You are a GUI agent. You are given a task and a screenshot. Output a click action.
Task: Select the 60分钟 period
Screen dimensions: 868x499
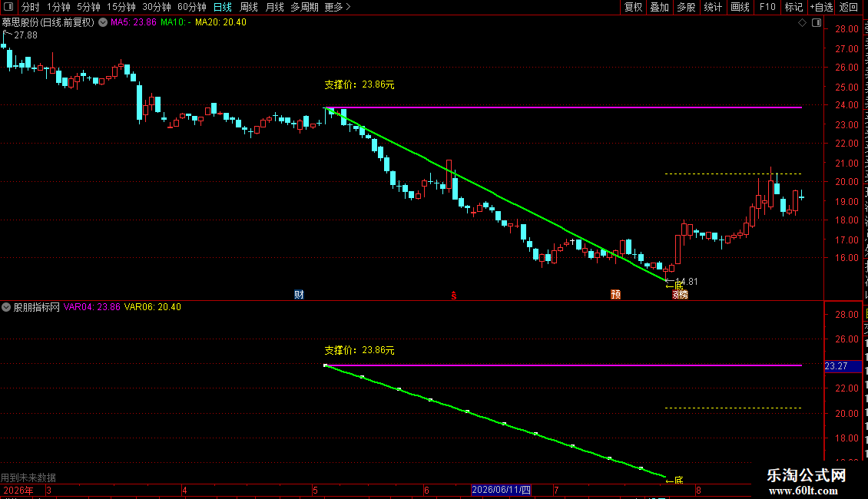pyautogui.click(x=192, y=7)
